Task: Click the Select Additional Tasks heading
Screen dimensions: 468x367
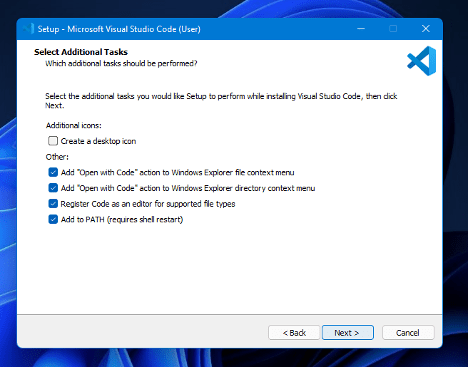Action: [x=81, y=52]
